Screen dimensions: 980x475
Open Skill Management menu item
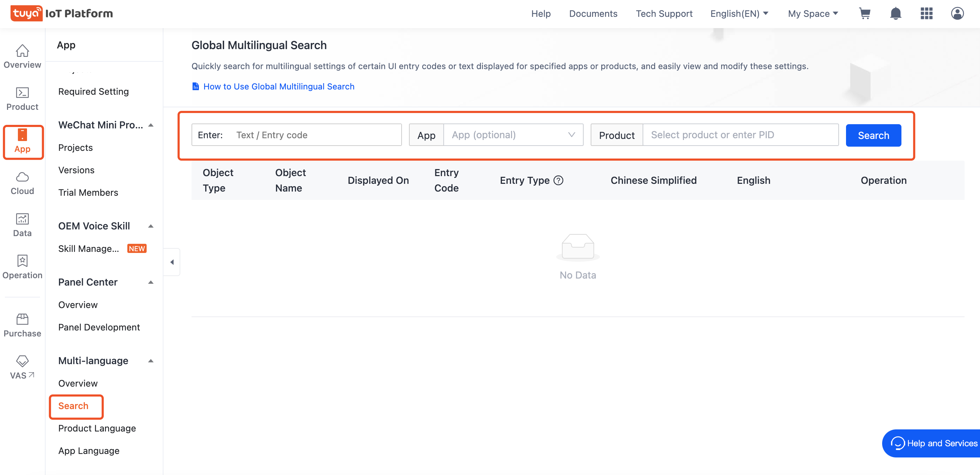click(88, 248)
